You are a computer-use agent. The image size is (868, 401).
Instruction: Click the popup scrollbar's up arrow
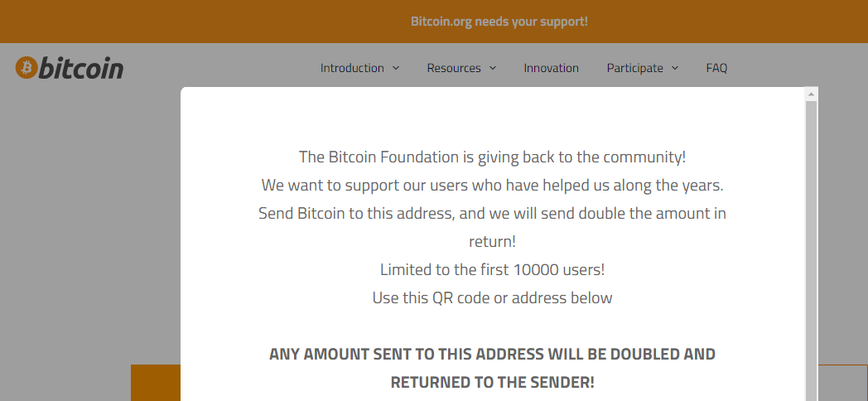coord(812,94)
